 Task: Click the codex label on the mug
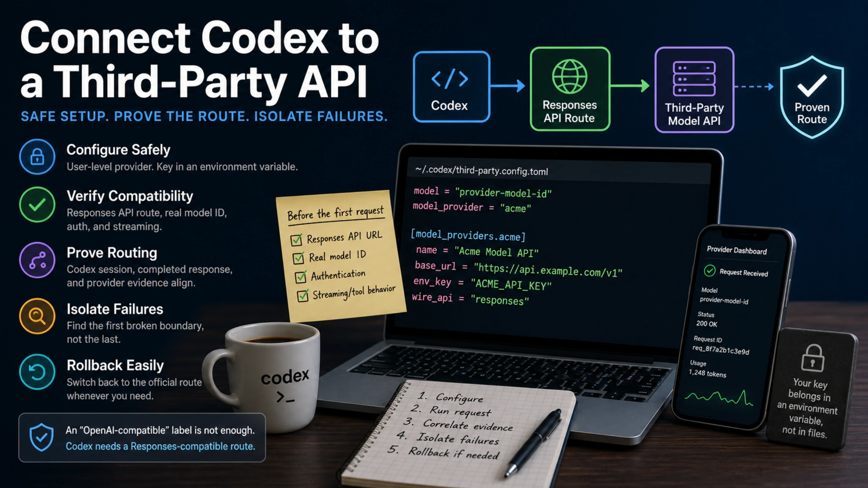(285, 377)
